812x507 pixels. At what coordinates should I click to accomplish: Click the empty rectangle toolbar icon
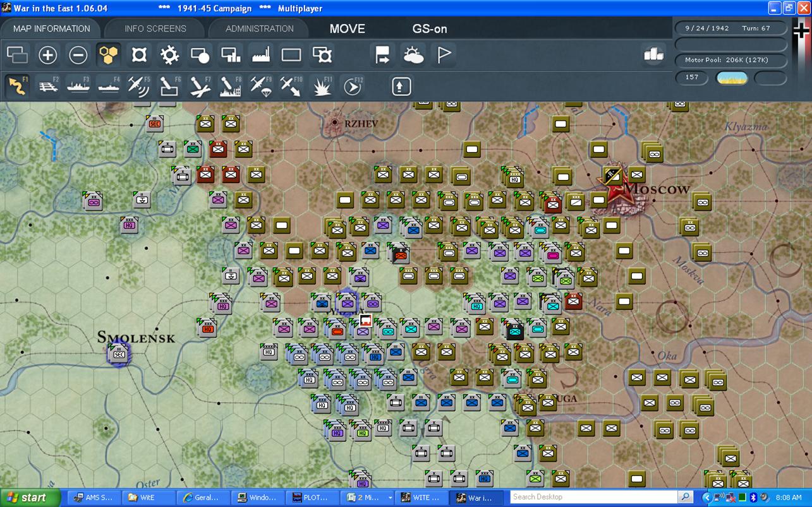point(291,55)
